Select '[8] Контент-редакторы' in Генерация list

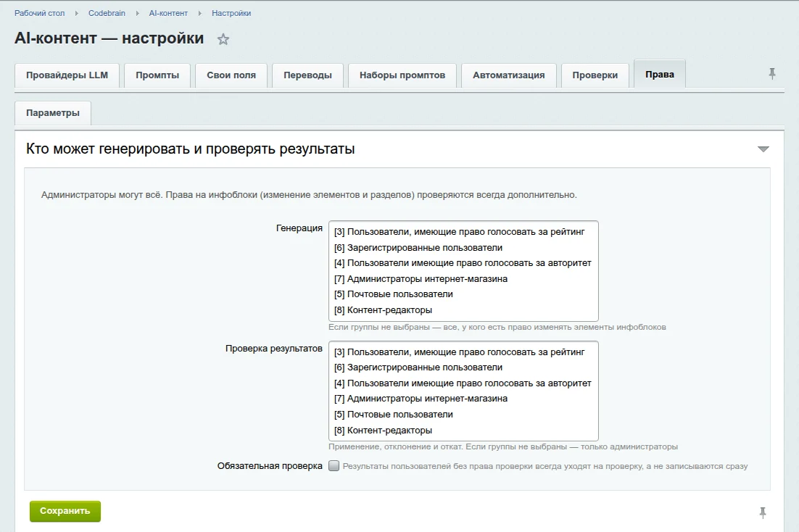click(x=463, y=309)
